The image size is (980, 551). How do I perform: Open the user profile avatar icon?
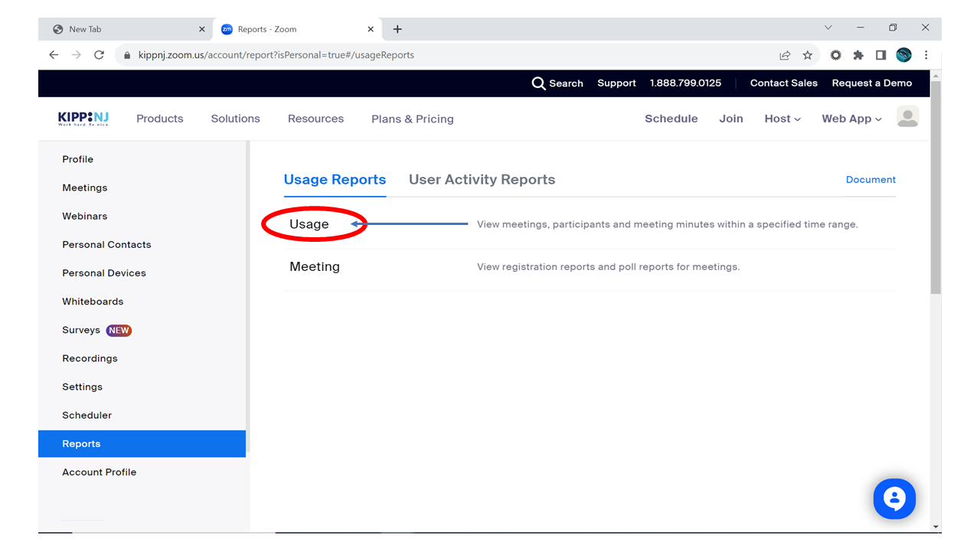click(907, 117)
